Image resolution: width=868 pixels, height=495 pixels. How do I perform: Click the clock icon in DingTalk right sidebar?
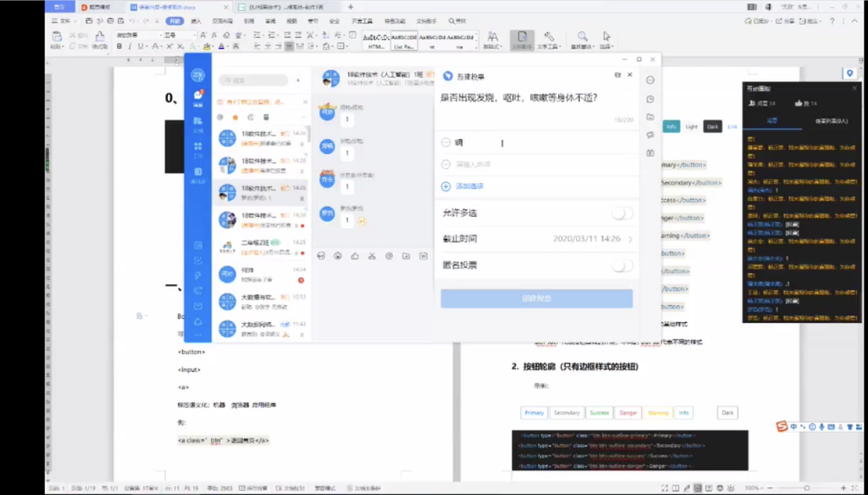point(650,99)
